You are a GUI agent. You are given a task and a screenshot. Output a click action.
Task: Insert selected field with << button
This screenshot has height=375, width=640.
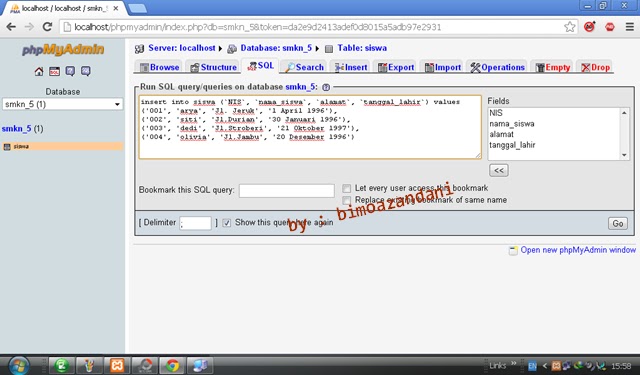point(498,170)
